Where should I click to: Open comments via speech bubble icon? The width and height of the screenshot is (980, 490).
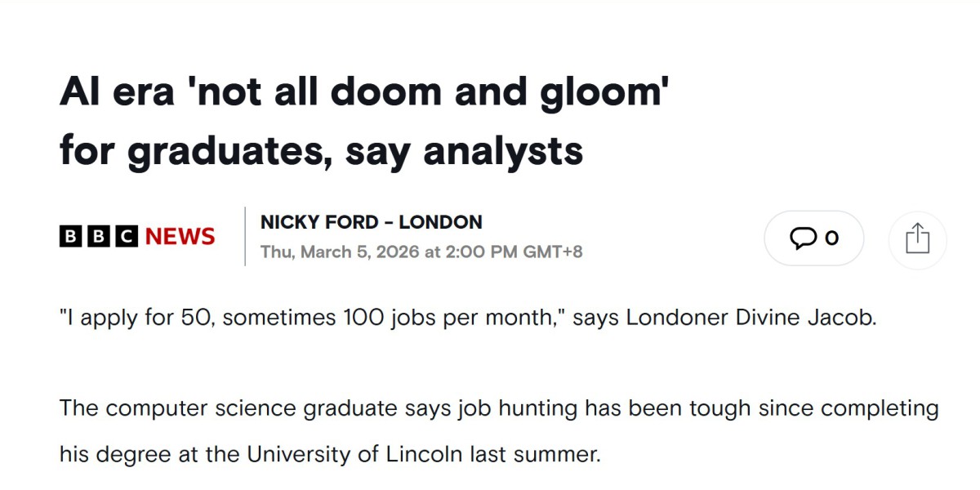[803, 238]
